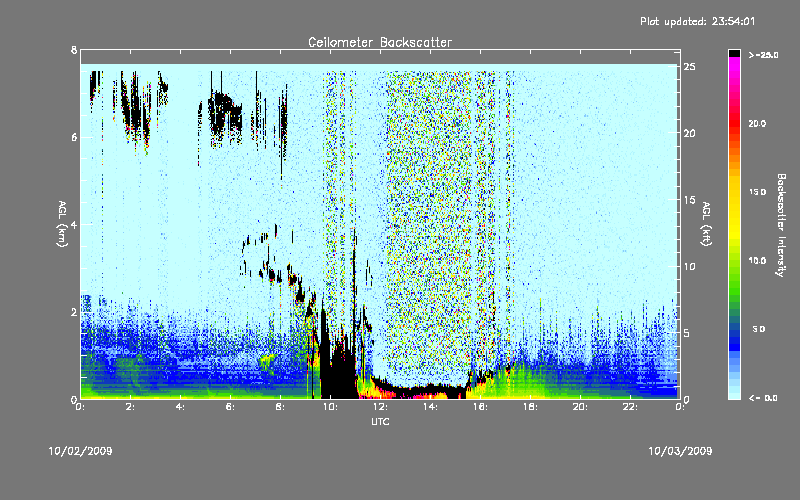The height and width of the screenshot is (500, 800).
Task: Select the "Backscatter Intensity" color bar label
Action: [x=781, y=225]
